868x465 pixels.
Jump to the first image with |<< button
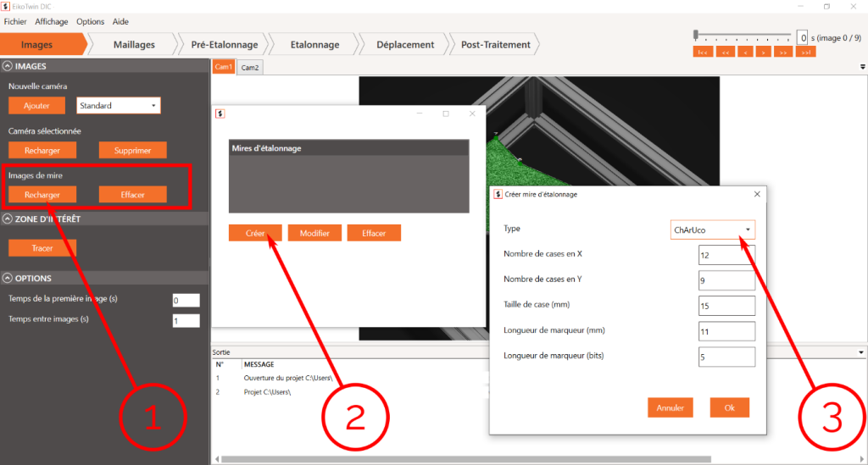click(703, 52)
